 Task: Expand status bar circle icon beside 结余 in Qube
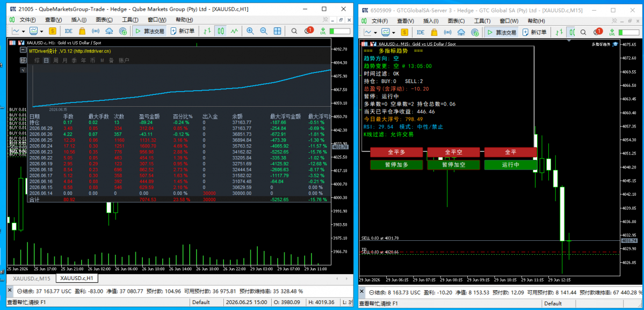point(19,291)
